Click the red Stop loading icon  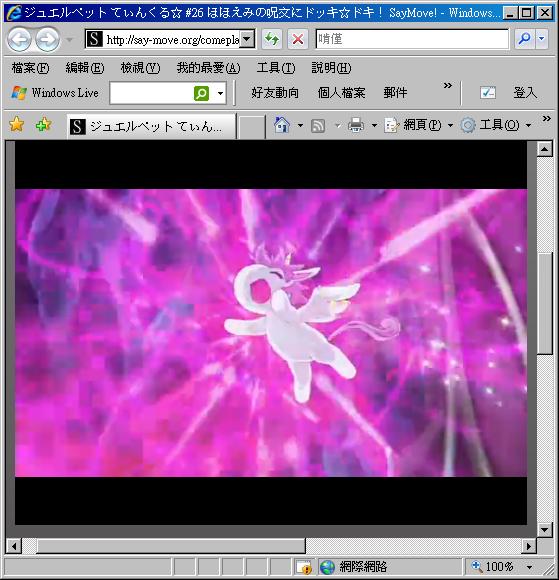[297, 39]
